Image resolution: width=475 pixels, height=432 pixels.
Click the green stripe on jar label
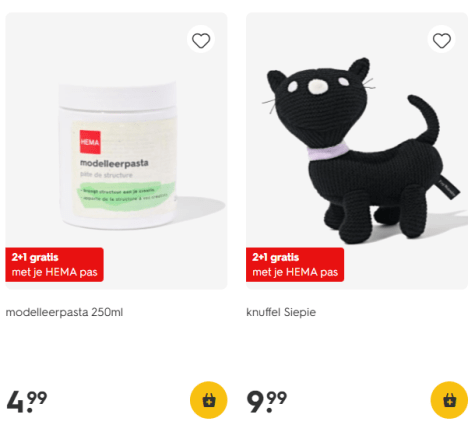pyautogui.click(x=126, y=197)
